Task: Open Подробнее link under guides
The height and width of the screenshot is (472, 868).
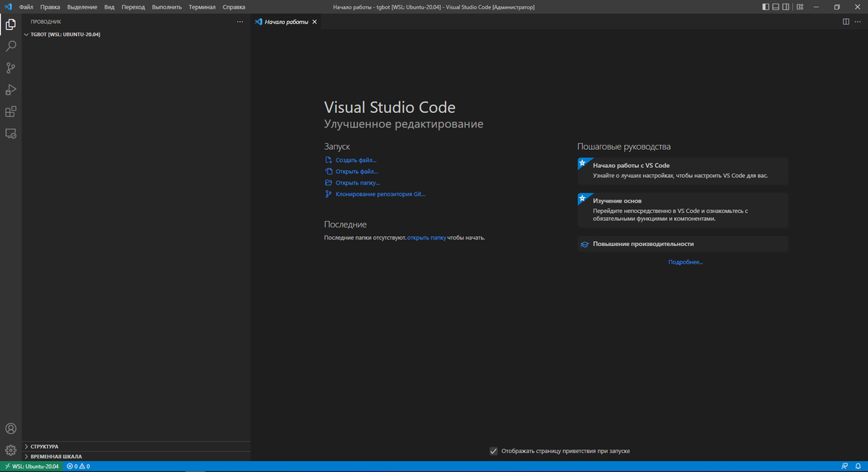Action: click(685, 261)
